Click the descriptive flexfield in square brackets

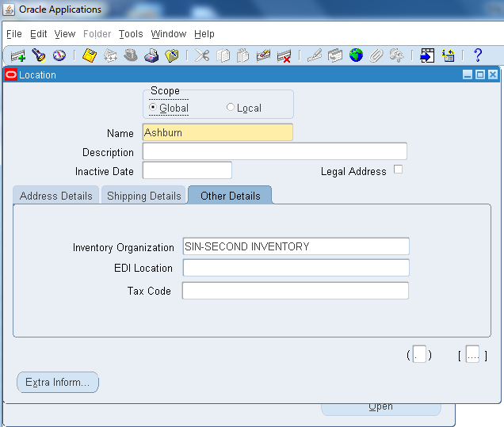(x=472, y=354)
